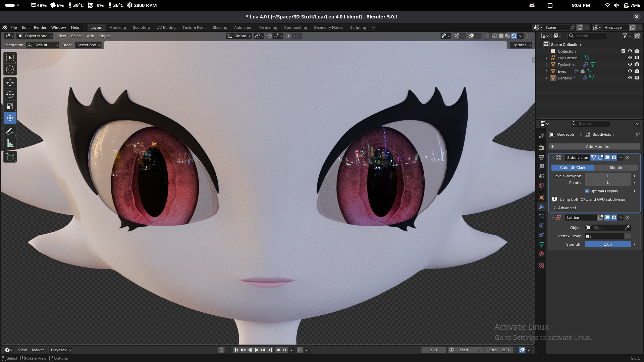Expand the Eyelashes tree item
The height and width of the screenshot is (362, 644).
point(546,65)
